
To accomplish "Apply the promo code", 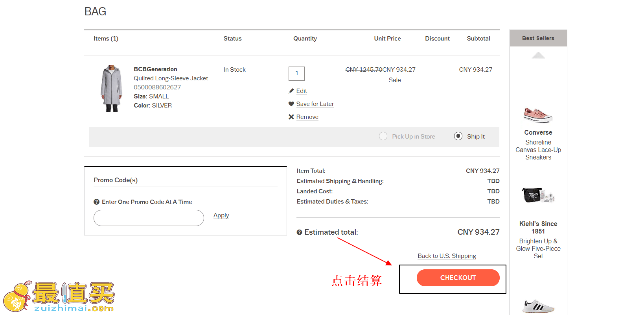I will (x=221, y=215).
